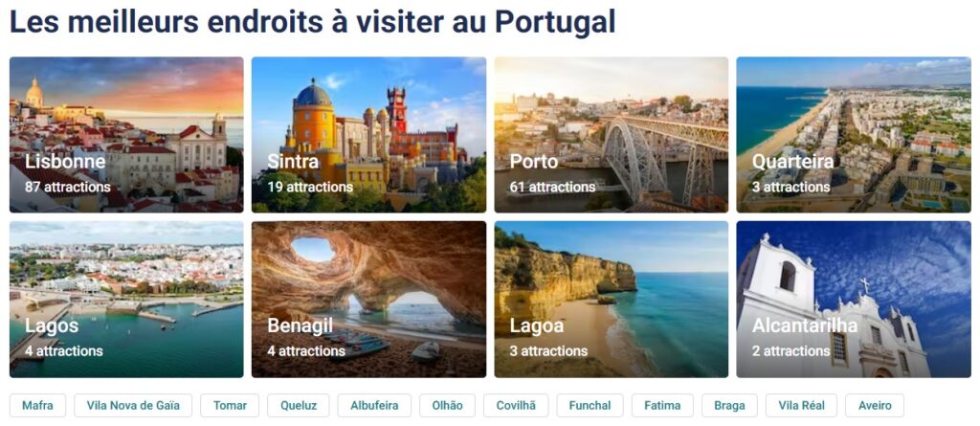Open the Benagil cave card
Screen dimensions: 980x426
tap(368, 299)
